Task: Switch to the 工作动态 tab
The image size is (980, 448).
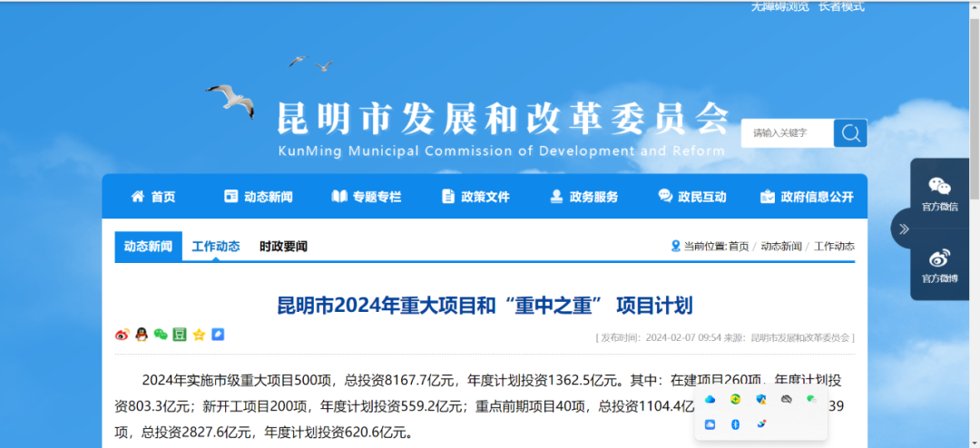Action: [x=216, y=246]
